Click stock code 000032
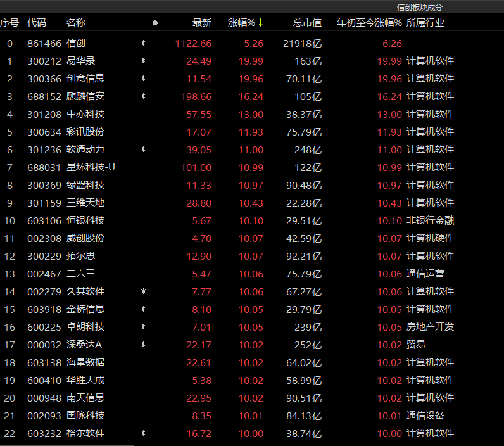Image resolution: width=504 pixels, height=446 pixels. (x=44, y=345)
